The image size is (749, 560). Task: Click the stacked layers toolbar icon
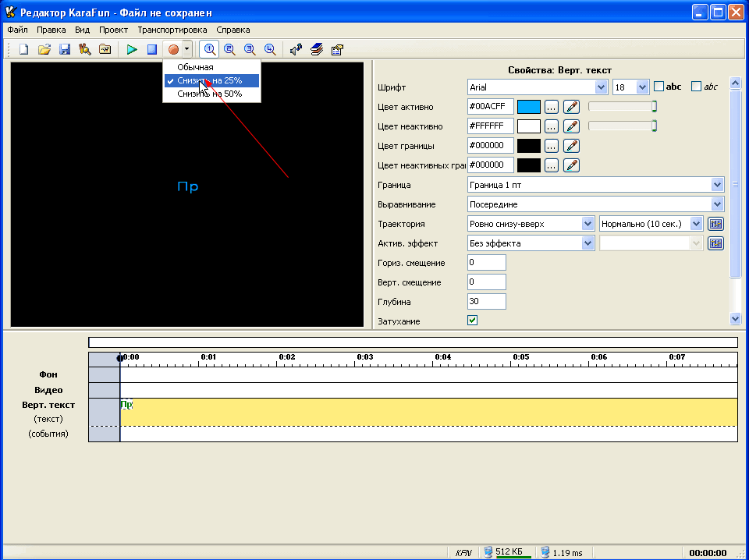[316, 49]
